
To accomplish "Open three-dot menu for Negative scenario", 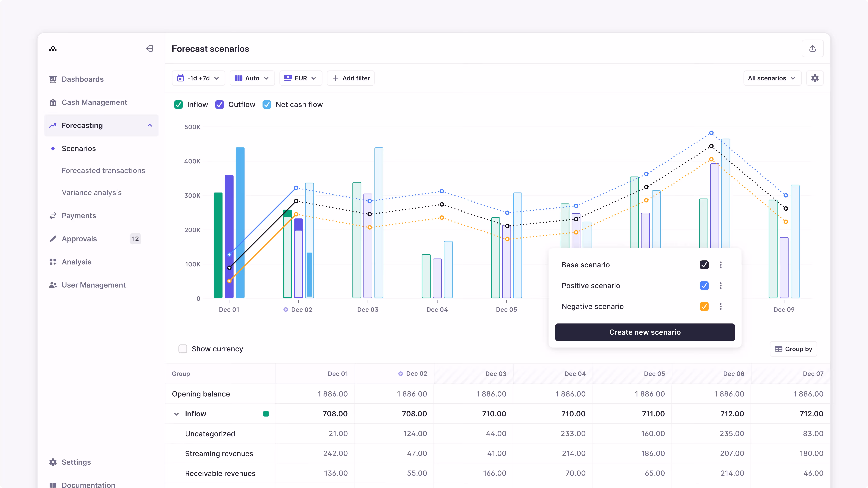I will click(720, 307).
